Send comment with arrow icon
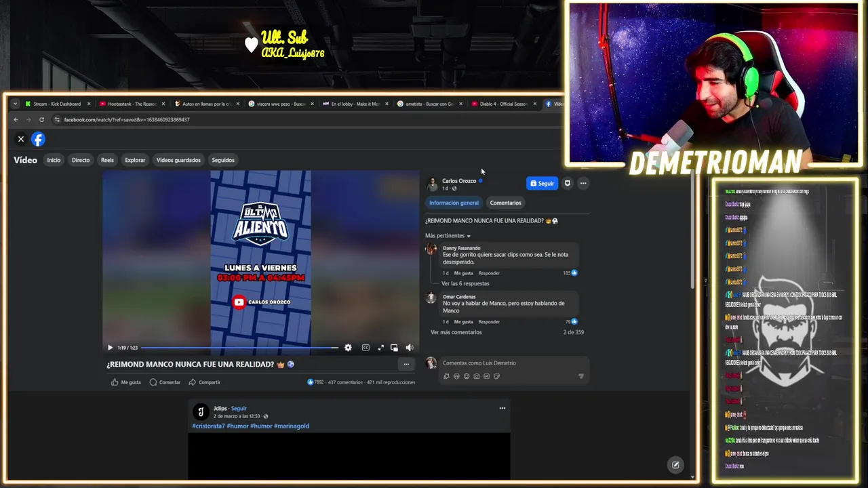 (x=580, y=376)
